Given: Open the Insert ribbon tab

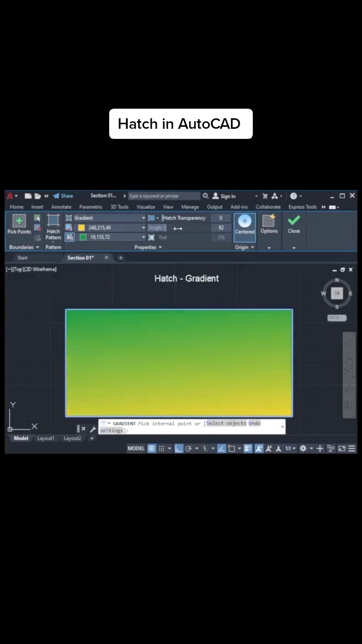Looking at the screenshot, I should point(37,207).
